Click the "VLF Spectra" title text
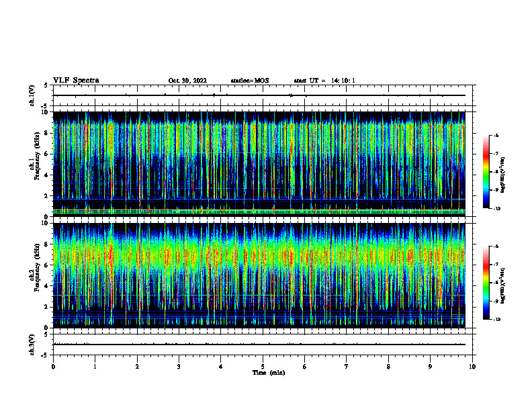The width and height of the screenshot is (532, 411). 76,81
